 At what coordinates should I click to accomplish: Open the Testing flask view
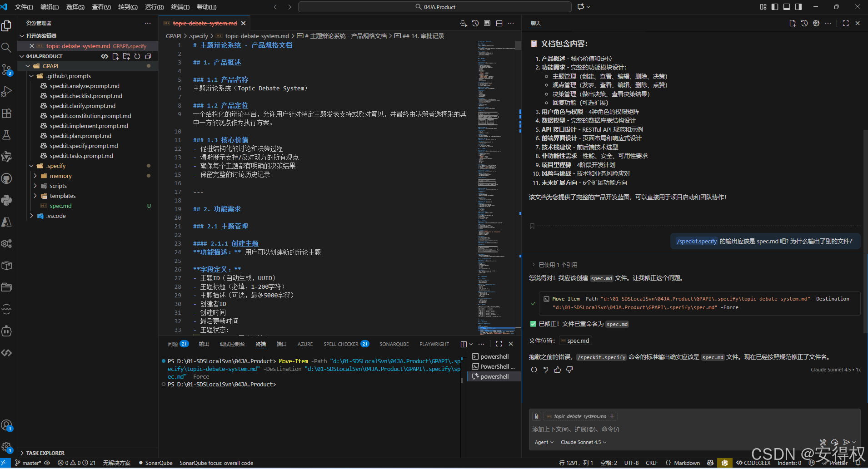click(7, 135)
